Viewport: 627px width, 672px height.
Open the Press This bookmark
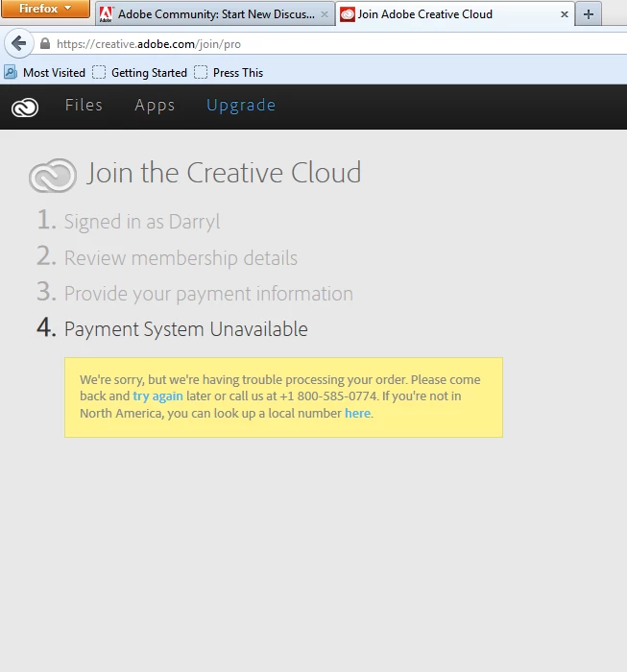click(229, 72)
